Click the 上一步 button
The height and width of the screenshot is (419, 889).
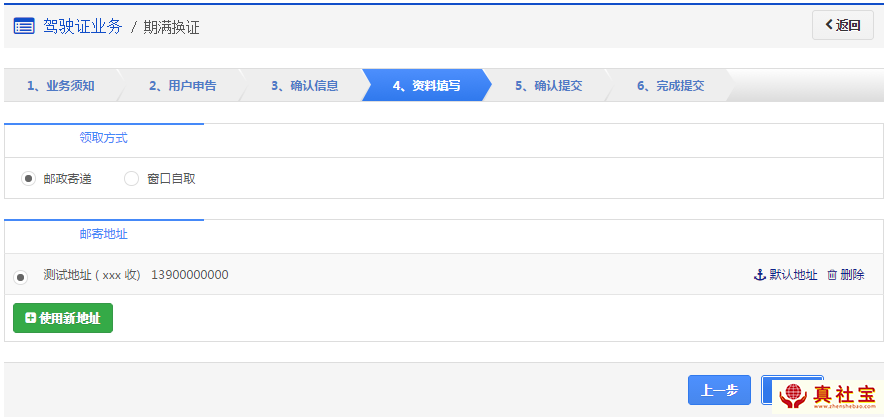tap(719, 390)
